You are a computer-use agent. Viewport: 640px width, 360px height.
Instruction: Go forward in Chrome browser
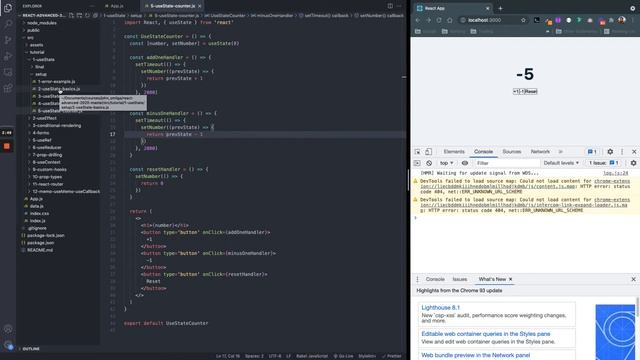point(428,20)
